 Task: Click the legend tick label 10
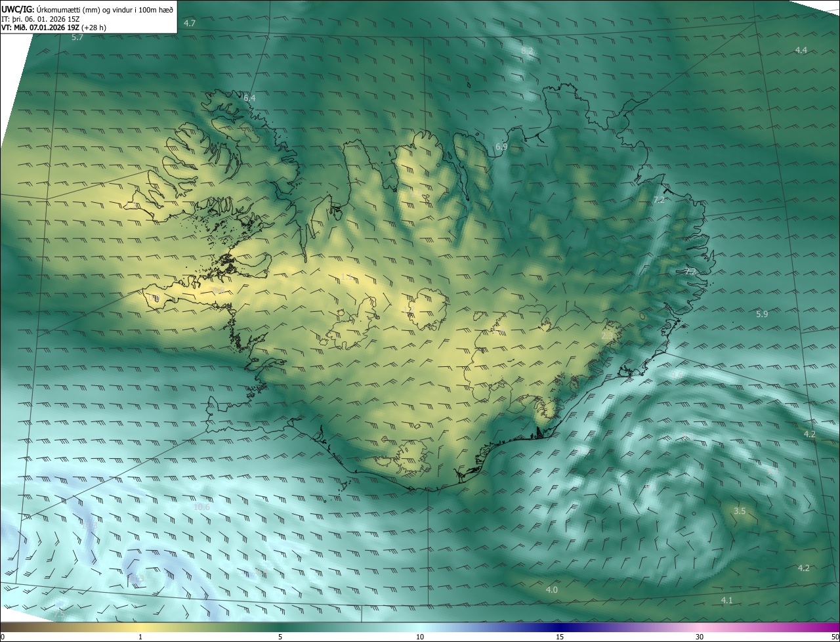(x=420, y=637)
